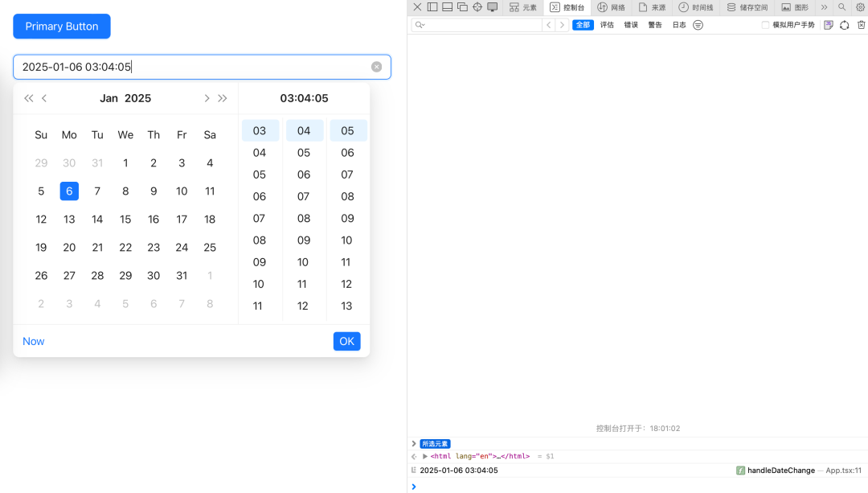Detach inspector into separate window
Image resolution: width=868 pixels, height=493 pixels.
(462, 7)
